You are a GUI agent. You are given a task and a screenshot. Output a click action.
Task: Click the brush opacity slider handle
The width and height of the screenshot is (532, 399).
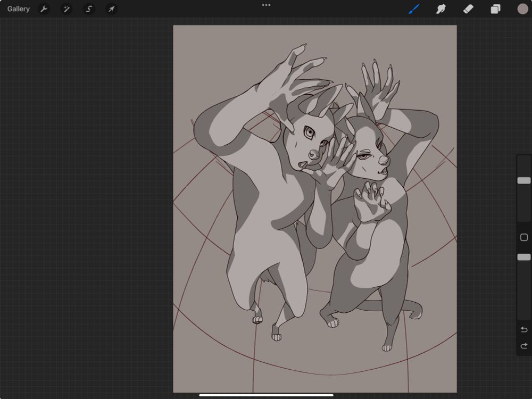[x=524, y=257]
